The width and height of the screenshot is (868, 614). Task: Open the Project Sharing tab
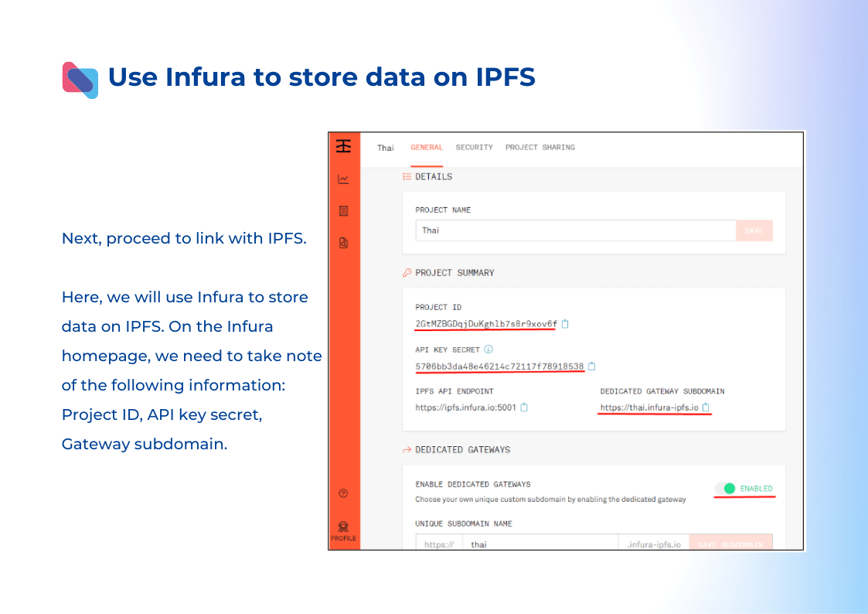pyautogui.click(x=540, y=148)
